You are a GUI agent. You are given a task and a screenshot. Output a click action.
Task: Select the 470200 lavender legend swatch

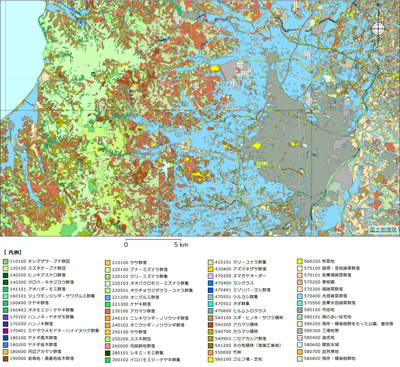click(x=210, y=276)
